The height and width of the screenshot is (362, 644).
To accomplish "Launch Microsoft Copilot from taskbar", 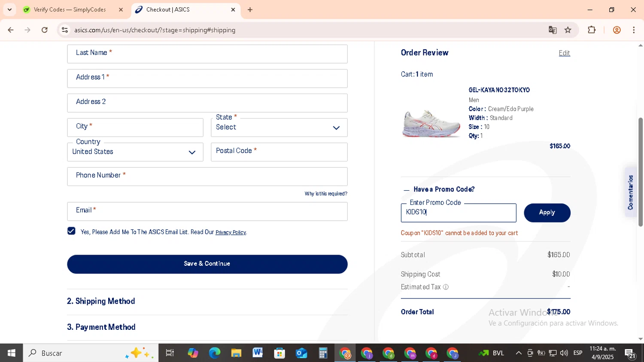I will 193,353.
